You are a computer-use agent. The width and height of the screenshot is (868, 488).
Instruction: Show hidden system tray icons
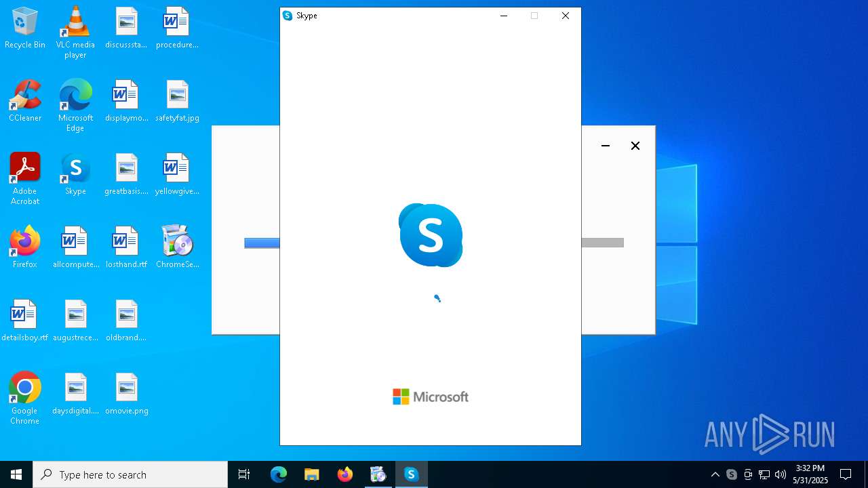coord(715,474)
